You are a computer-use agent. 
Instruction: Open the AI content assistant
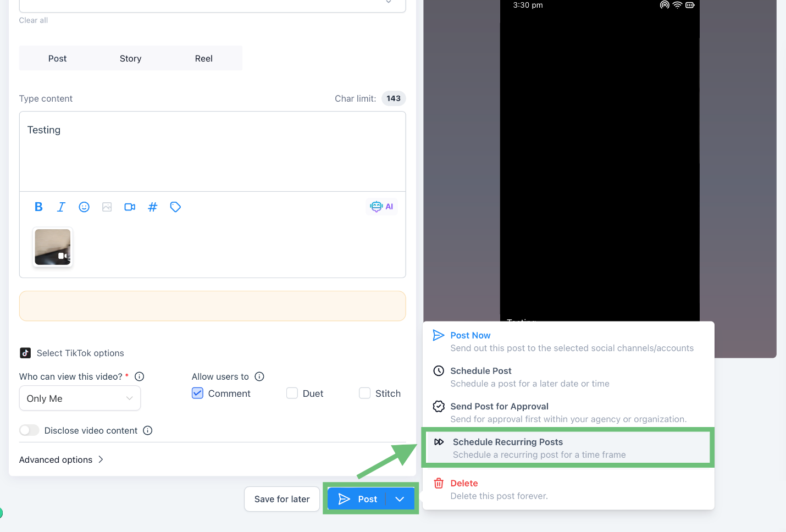[382, 207]
